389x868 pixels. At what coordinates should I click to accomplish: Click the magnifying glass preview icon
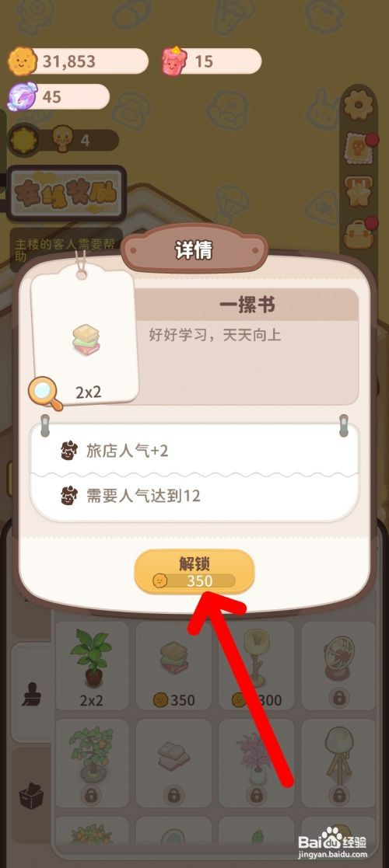45,393
